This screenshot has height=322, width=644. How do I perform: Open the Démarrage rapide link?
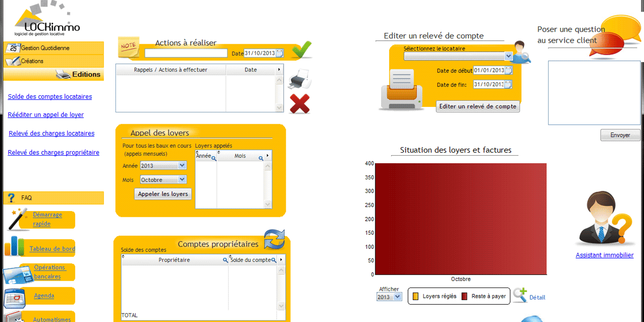tap(47, 219)
